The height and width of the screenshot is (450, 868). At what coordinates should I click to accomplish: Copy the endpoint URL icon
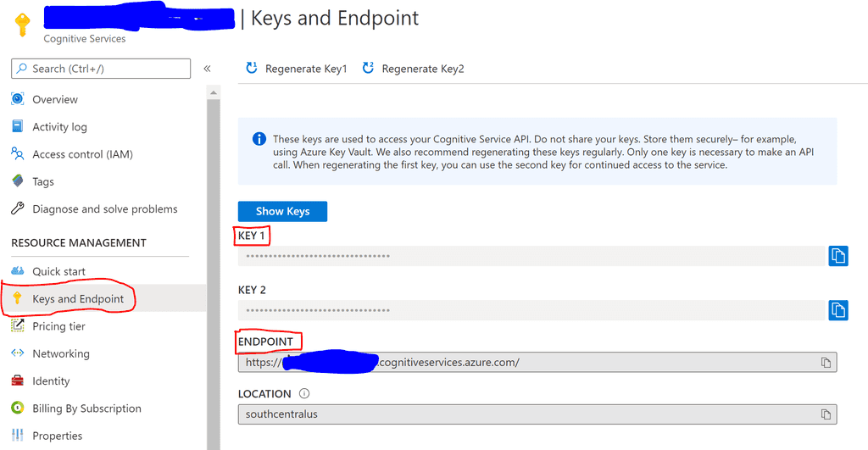(x=826, y=363)
